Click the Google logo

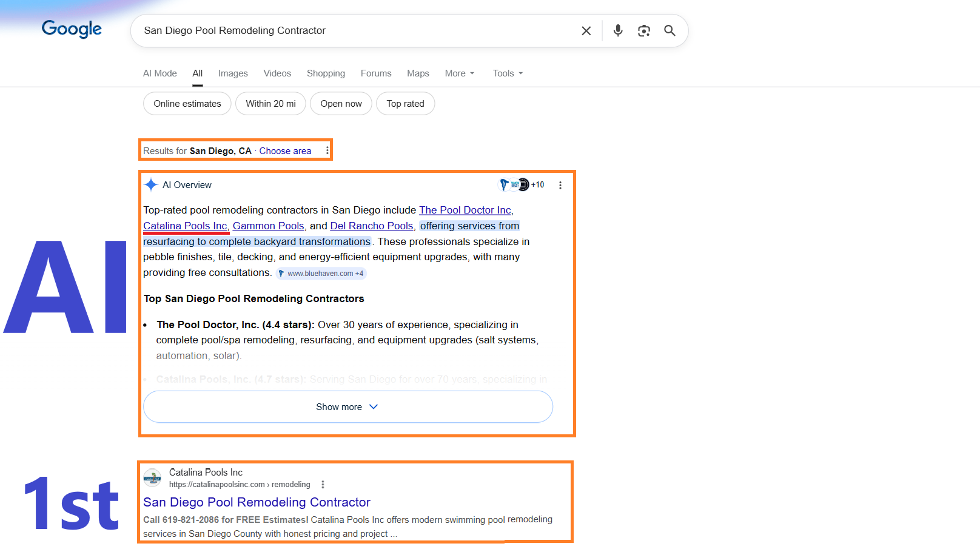tap(72, 29)
